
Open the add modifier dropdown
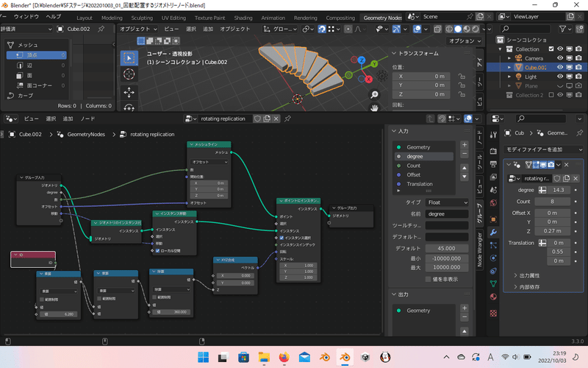tap(543, 149)
